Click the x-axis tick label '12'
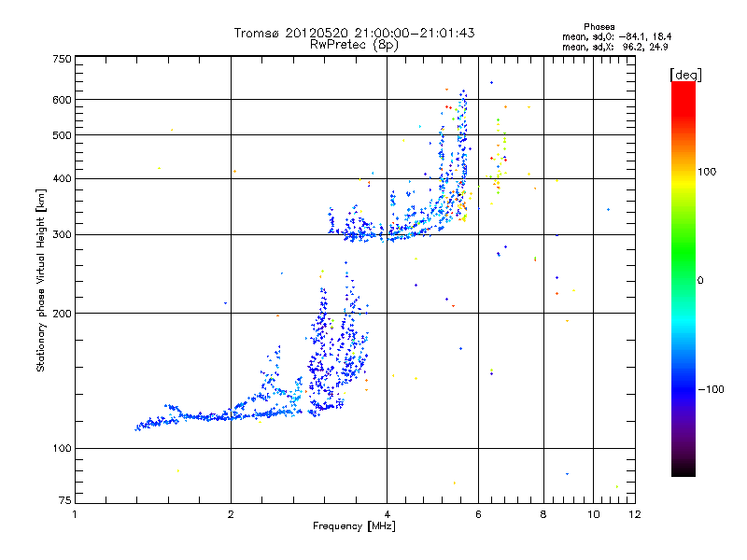This screenshot has width=747, height=560. (x=635, y=514)
